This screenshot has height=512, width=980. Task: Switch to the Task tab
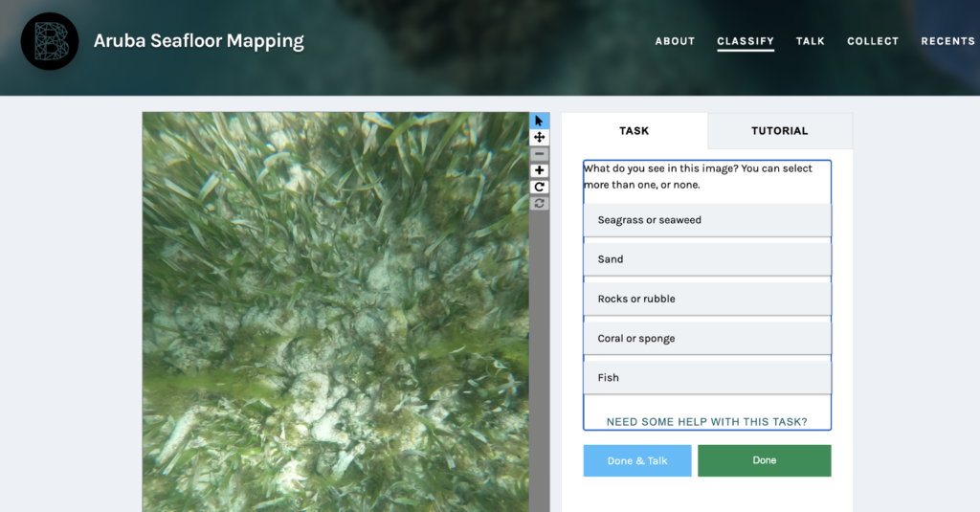click(x=635, y=131)
